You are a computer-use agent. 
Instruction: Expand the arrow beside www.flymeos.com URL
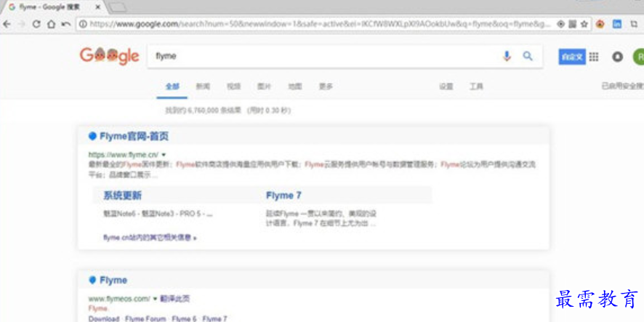click(x=156, y=299)
